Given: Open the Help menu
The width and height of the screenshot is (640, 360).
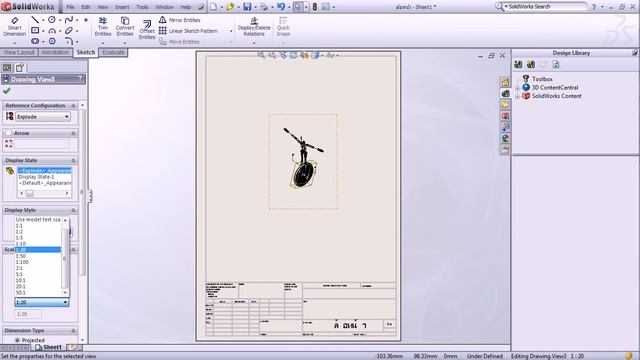Looking at the screenshot, I should coord(186,7).
